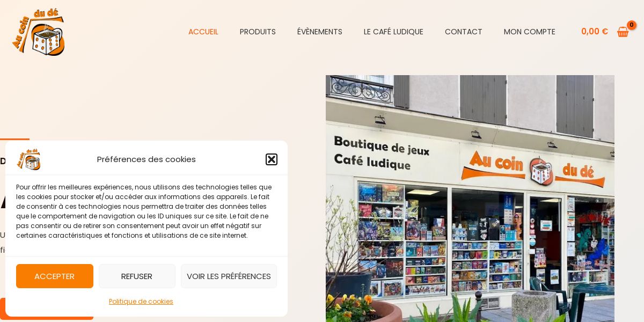Decline cookies using REFUSER
644x322 pixels.
[137, 276]
